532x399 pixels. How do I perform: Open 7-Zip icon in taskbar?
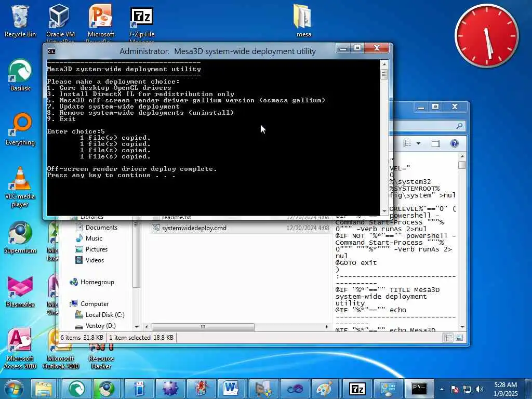point(357,389)
